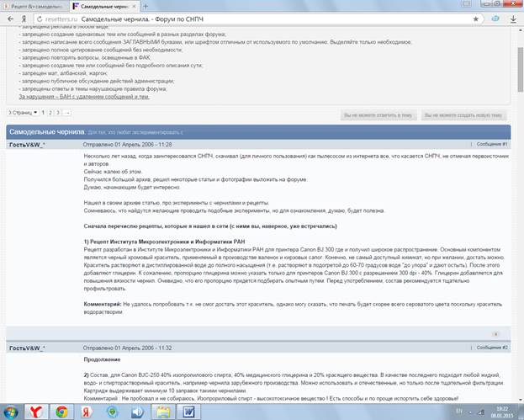Click the page vertical scrollbar thumb
This screenshot has height=420, width=524.
521,70
